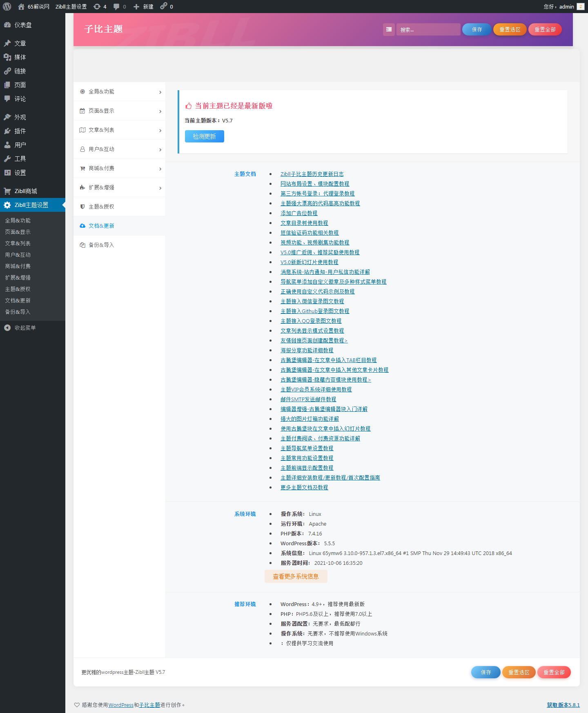The height and width of the screenshot is (713, 588).
Task: Open the 设置 settings menu
Action: (33, 173)
